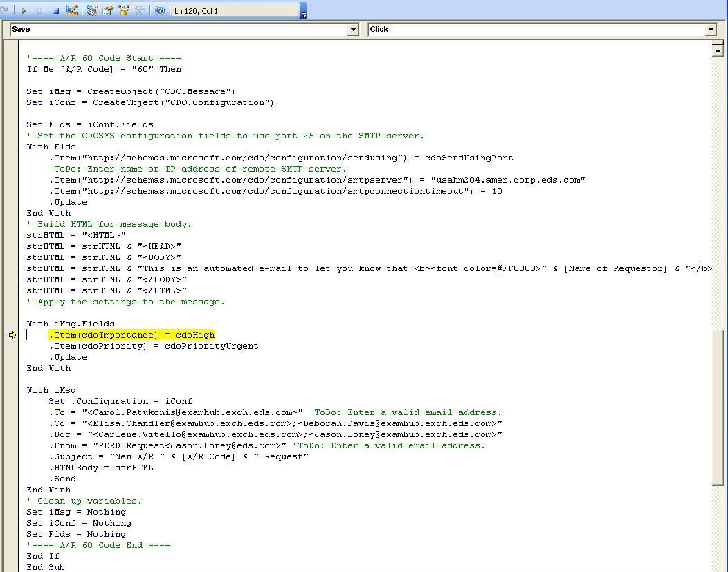Toggle Design Mode icon

pyautogui.click(x=72, y=10)
